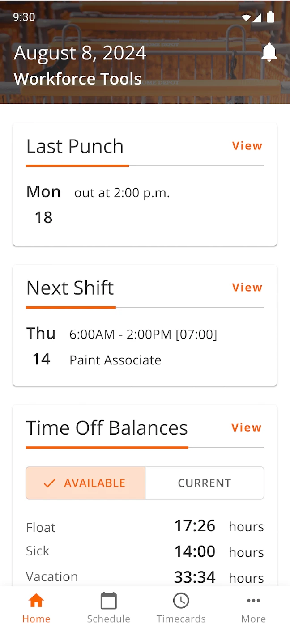This screenshot has width=290, height=644.
Task: View Next Shift details
Action: click(247, 288)
